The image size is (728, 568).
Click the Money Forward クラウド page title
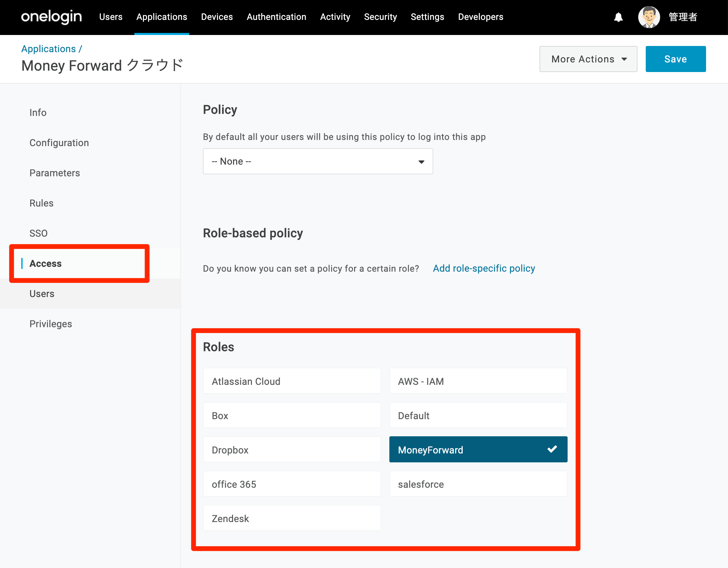102,65
